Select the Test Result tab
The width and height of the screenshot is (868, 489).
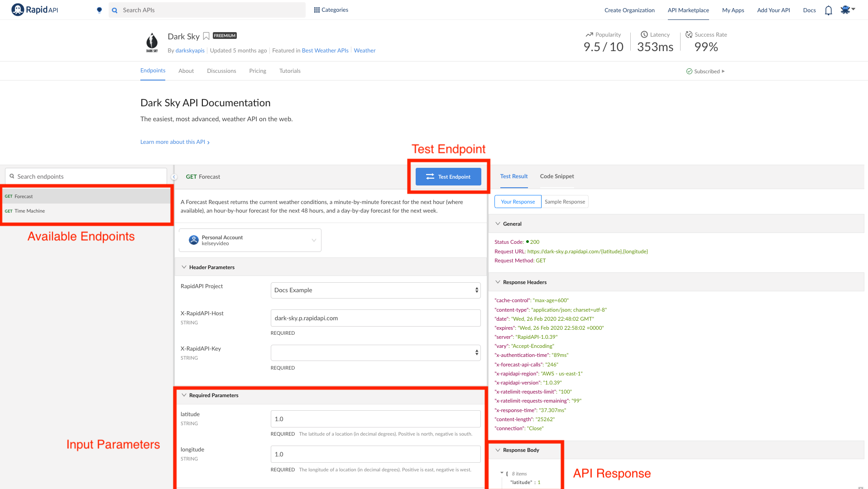coord(514,176)
